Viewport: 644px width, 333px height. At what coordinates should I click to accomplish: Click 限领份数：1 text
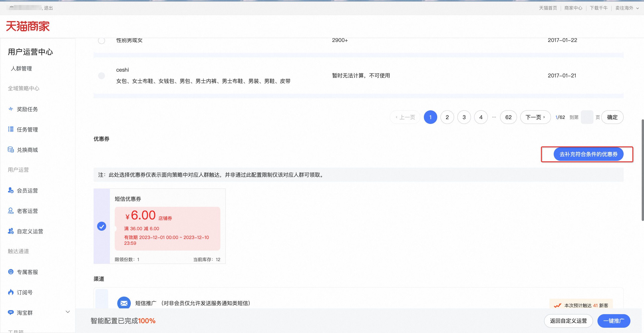pos(127,259)
